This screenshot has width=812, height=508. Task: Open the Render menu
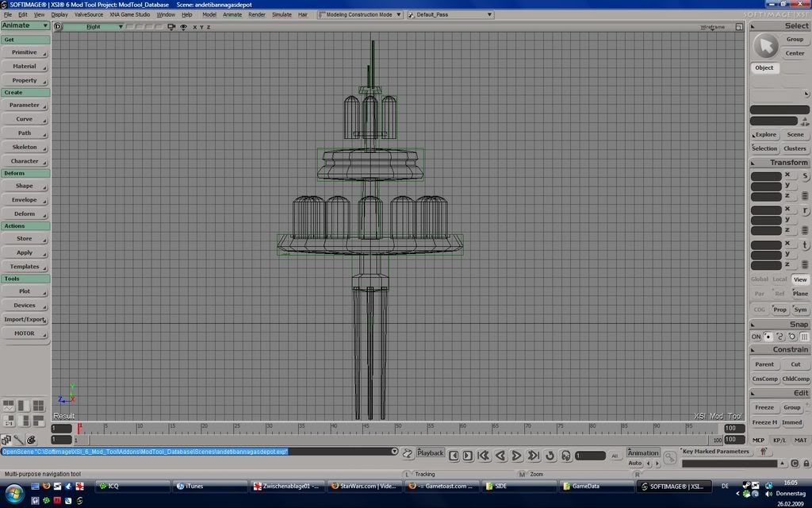point(256,14)
